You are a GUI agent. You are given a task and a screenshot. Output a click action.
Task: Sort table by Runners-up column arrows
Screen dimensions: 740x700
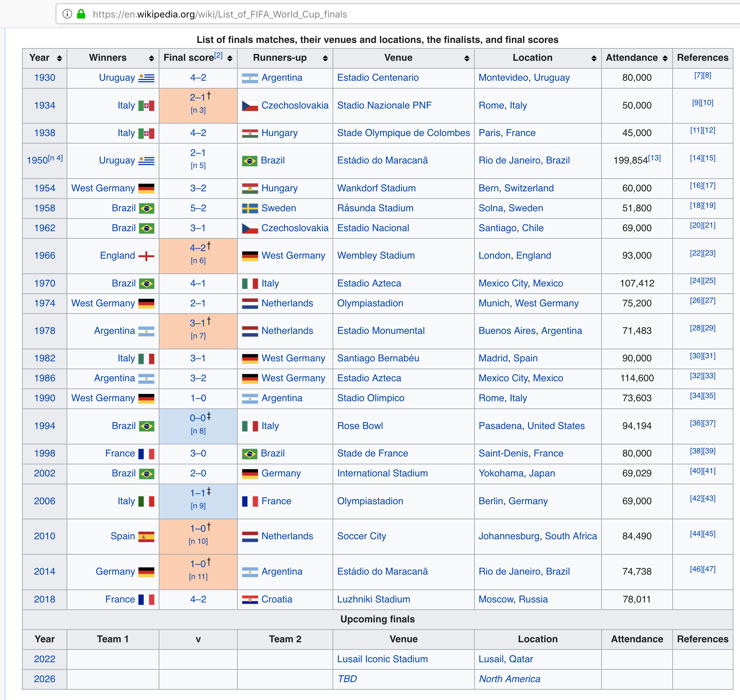(325, 58)
